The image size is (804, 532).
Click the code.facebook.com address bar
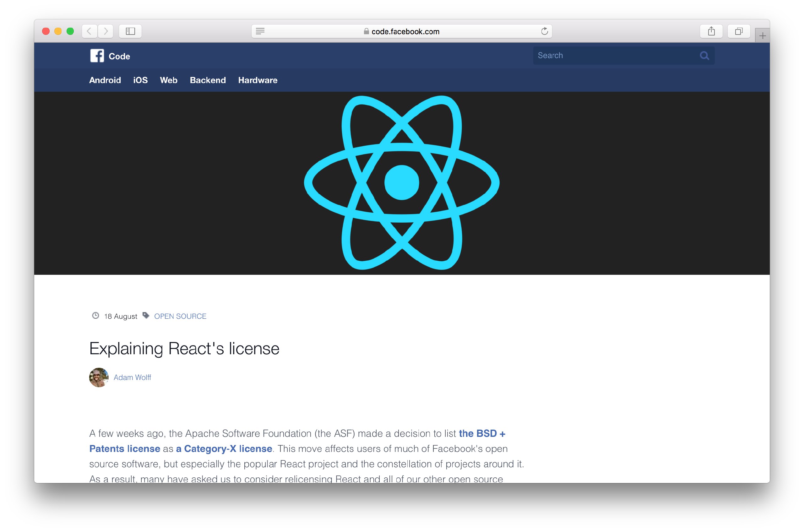tap(402, 31)
